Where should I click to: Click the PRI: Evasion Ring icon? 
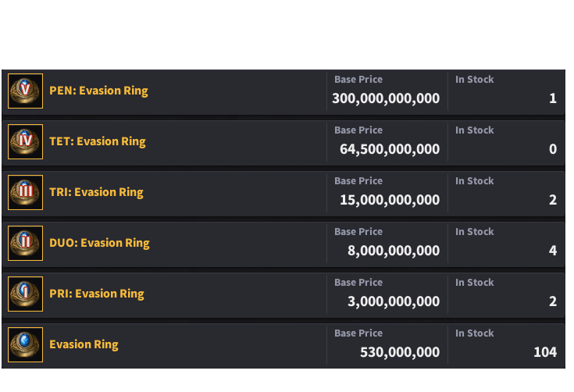(26, 294)
